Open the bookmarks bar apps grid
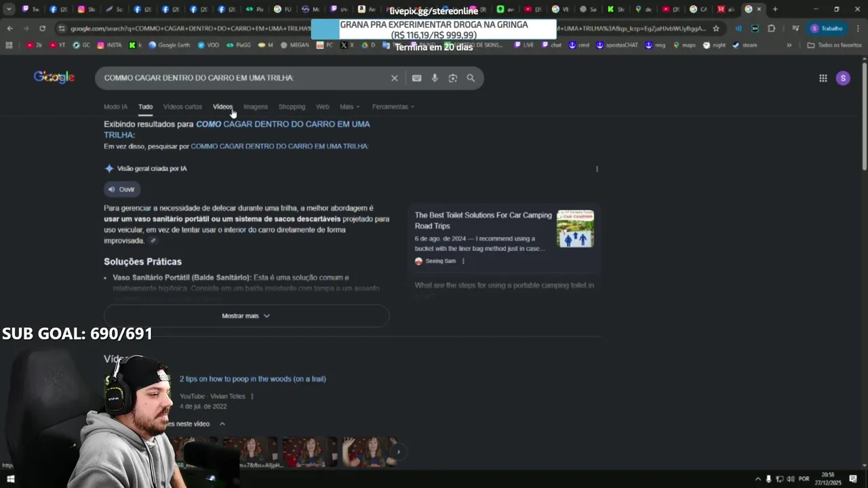 pyautogui.click(x=9, y=45)
